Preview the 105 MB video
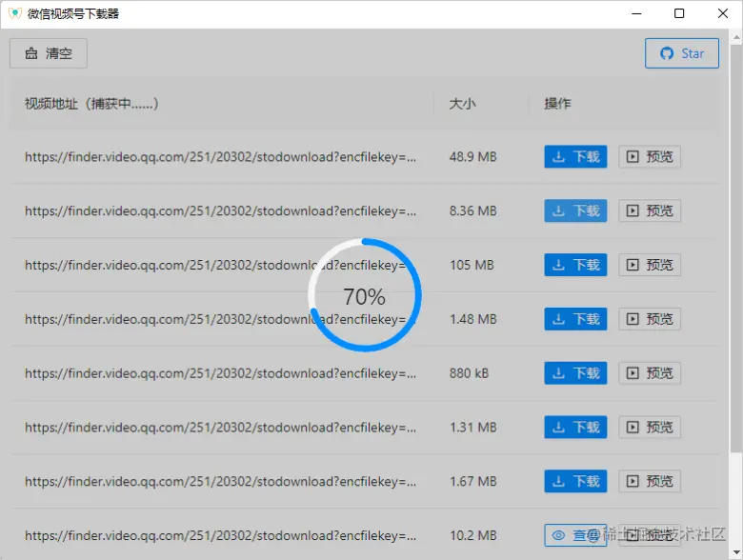The width and height of the screenshot is (743, 560). (x=650, y=265)
